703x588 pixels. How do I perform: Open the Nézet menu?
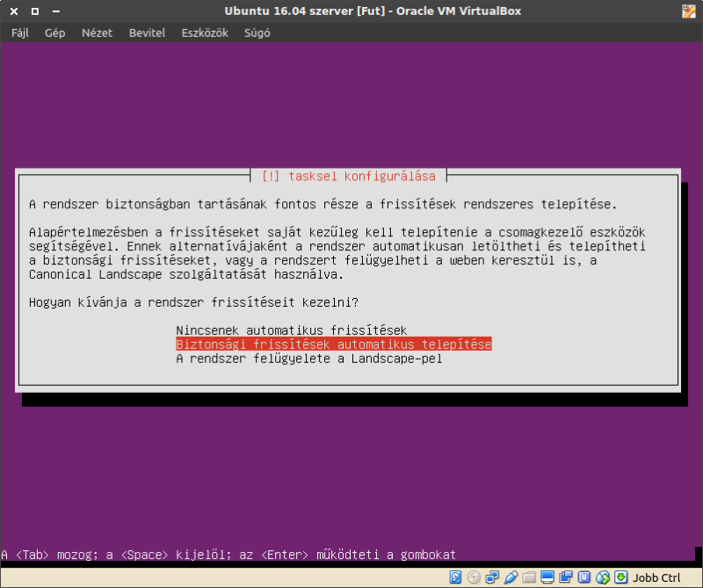coord(97,33)
